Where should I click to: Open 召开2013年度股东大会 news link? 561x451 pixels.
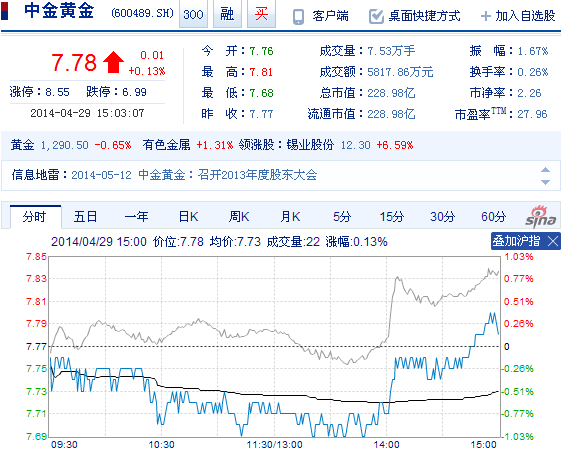click(257, 175)
